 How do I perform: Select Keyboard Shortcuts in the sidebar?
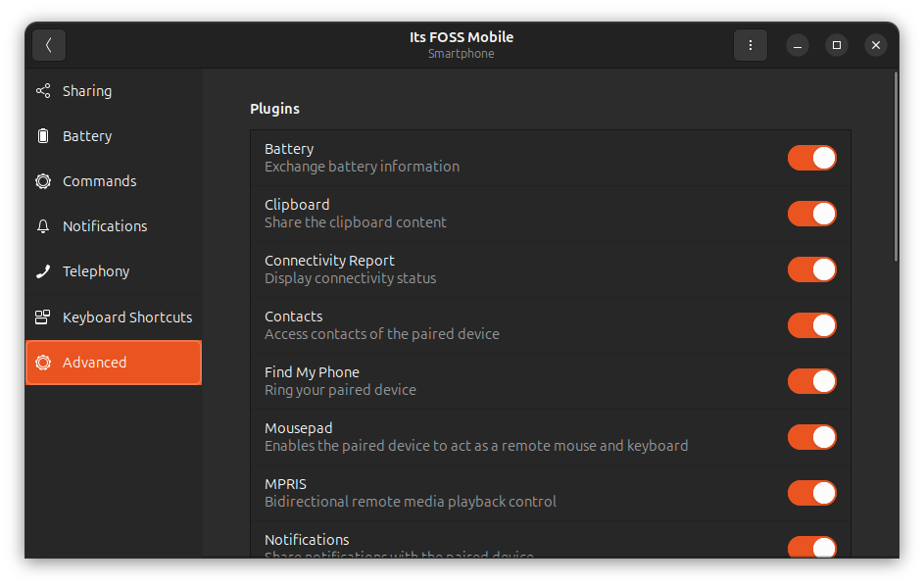point(126,317)
